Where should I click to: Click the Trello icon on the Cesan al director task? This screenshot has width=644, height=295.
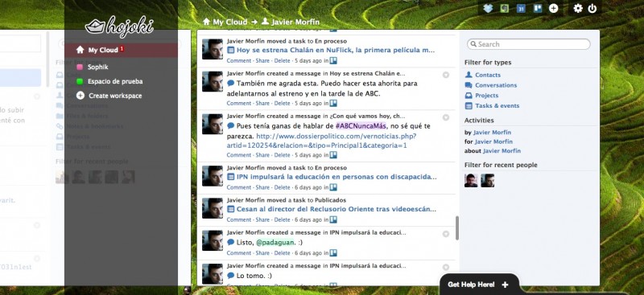pos(333,219)
